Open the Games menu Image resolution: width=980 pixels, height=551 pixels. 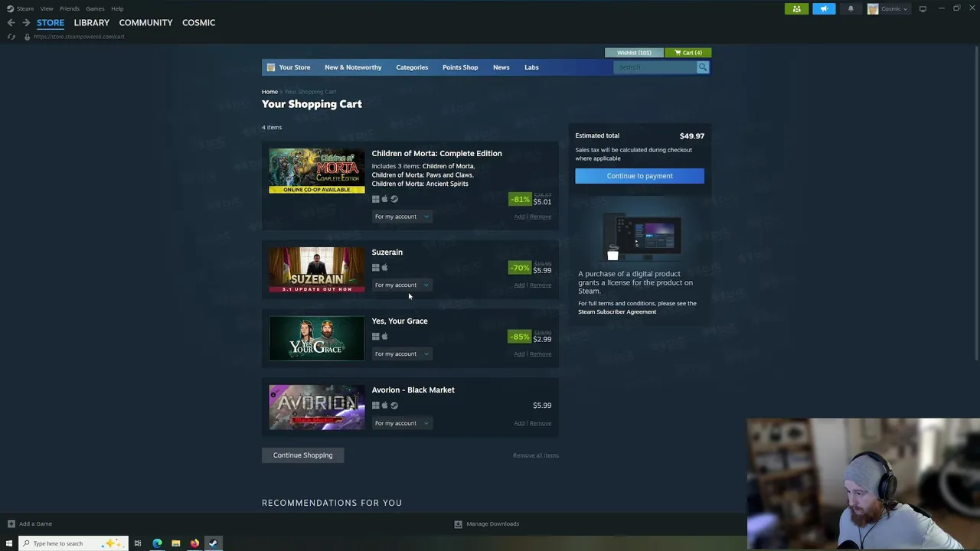pos(95,8)
